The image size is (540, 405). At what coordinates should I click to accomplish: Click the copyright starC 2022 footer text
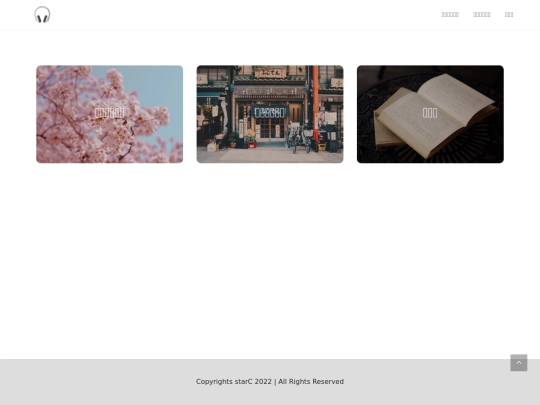(x=270, y=382)
